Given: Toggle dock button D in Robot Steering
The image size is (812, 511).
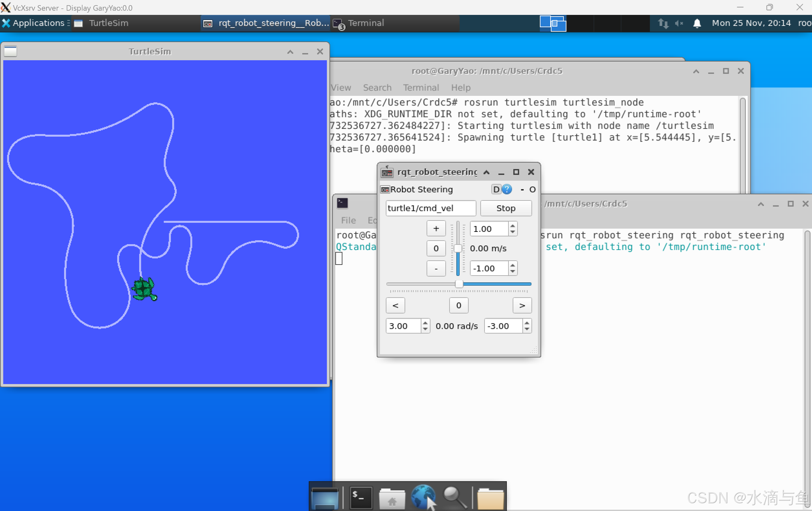Looking at the screenshot, I should 496,189.
